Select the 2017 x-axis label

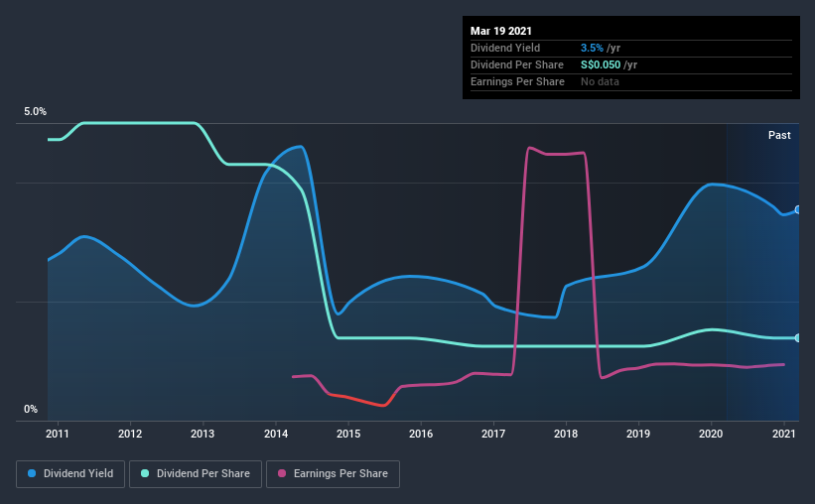tap(493, 434)
